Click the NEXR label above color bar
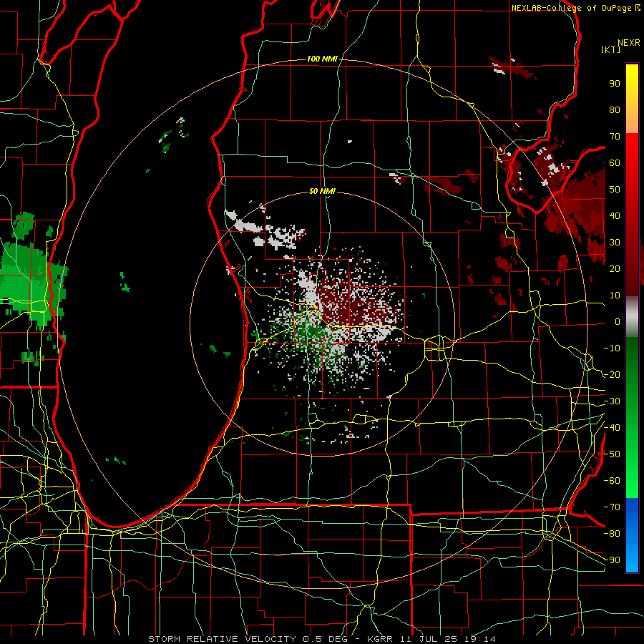This screenshot has height=644, width=644. click(629, 43)
